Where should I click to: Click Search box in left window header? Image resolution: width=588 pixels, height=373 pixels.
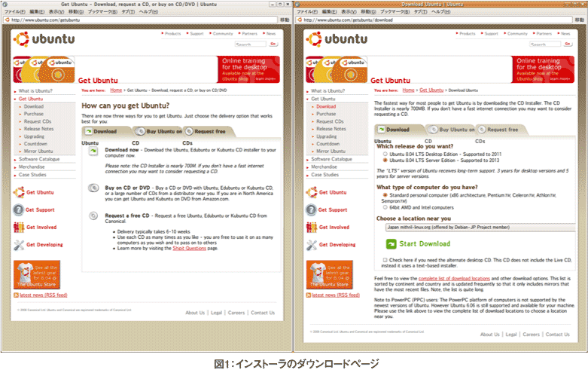pyautogui.click(x=251, y=44)
